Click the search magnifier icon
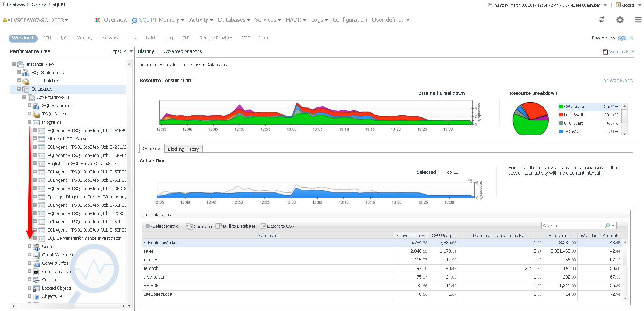This screenshot has width=644, height=311. (x=607, y=226)
